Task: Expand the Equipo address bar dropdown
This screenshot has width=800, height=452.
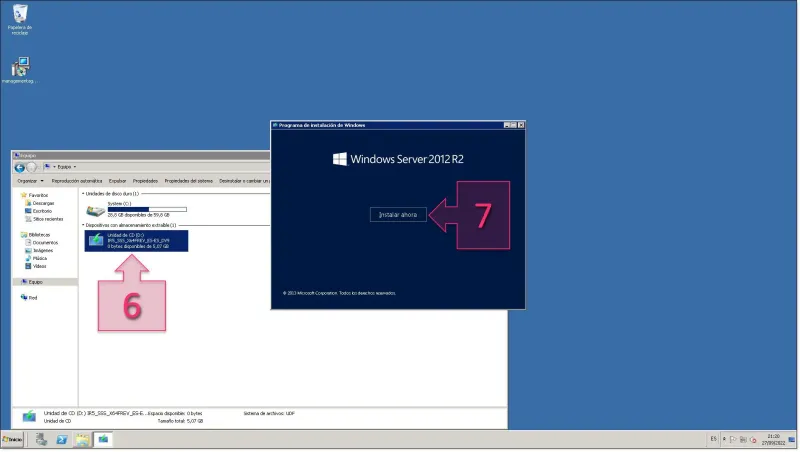Action: tap(75, 167)
